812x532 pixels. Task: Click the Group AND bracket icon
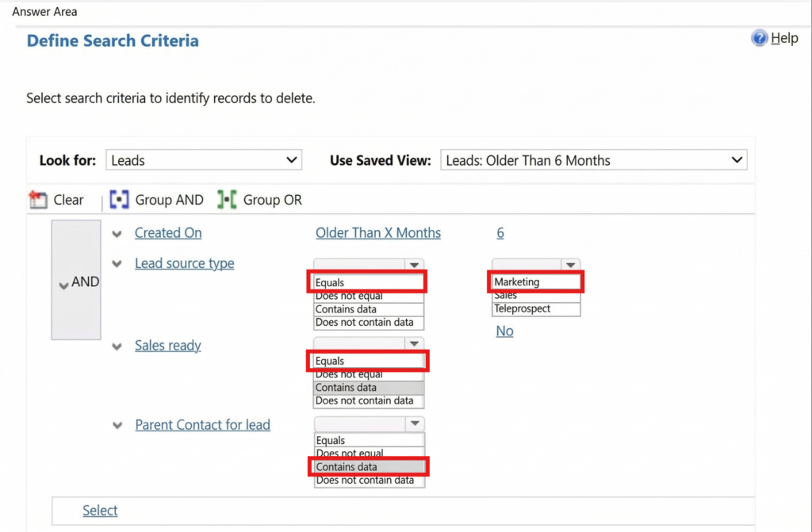(119, 200)
